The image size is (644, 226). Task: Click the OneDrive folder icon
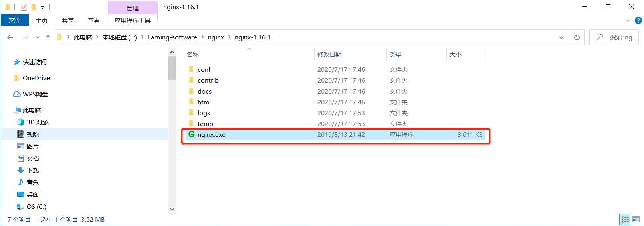click(16, 78)
